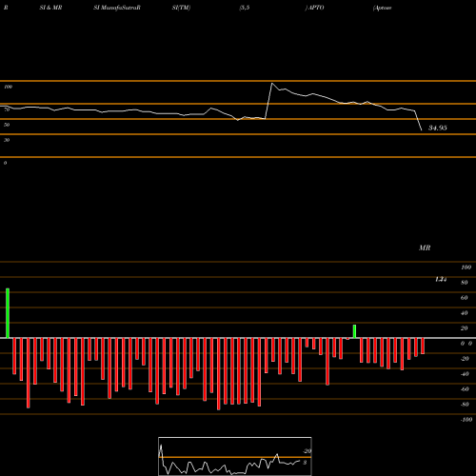Image resolution: width=476 pixels, height=476 pixels.
Task: Click the 30 level label on RSI axis
Action: 7,140
